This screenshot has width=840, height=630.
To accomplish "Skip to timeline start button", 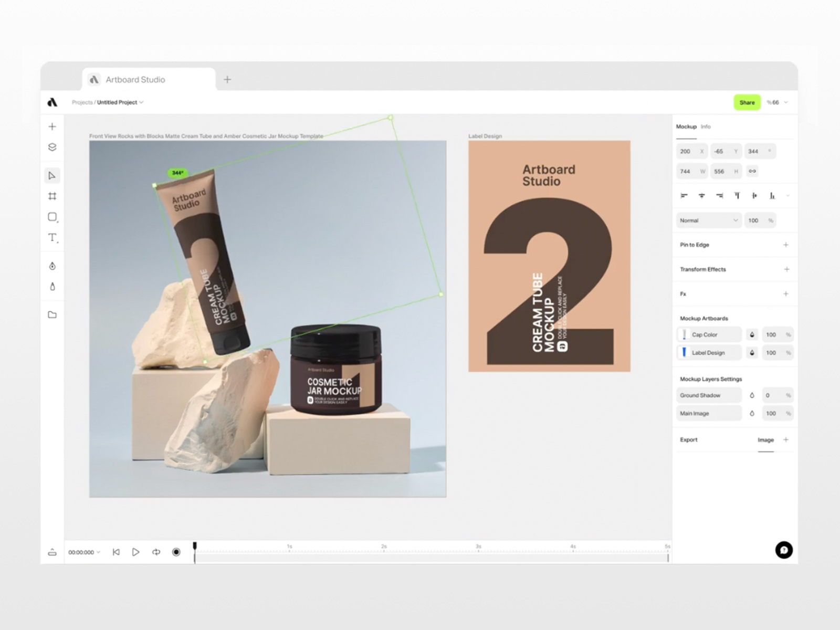I will pyautogui.click(x=116, y=552).
